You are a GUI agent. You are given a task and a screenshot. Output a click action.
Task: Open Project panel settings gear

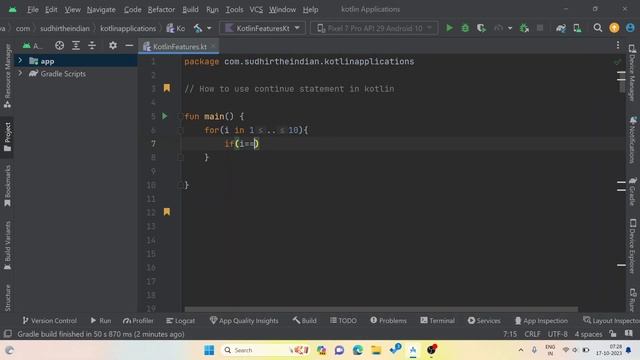(113, 46)
